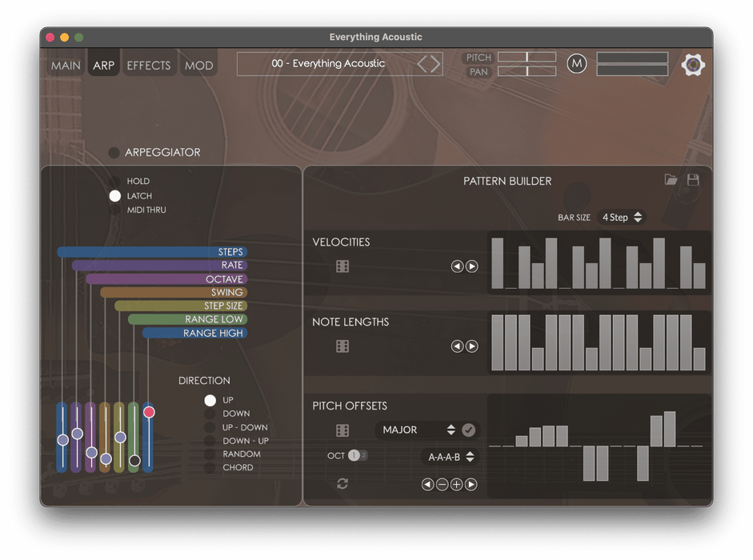This screenshot has width=753, height=560.
Task: Randomize note lengths with the dice icon
Action: (342, 346)
